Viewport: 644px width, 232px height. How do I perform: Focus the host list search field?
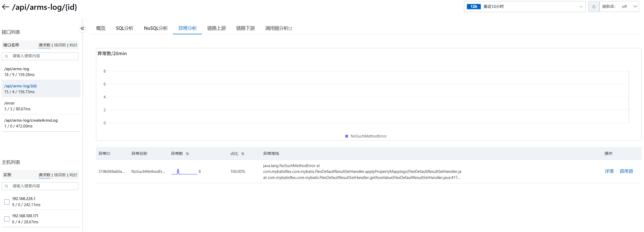tap(40, 186)
